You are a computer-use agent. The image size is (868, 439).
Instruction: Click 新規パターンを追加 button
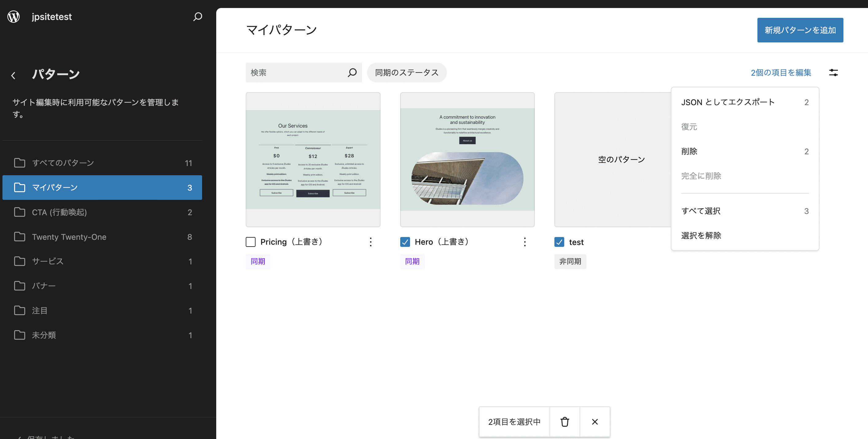point(800,30)
